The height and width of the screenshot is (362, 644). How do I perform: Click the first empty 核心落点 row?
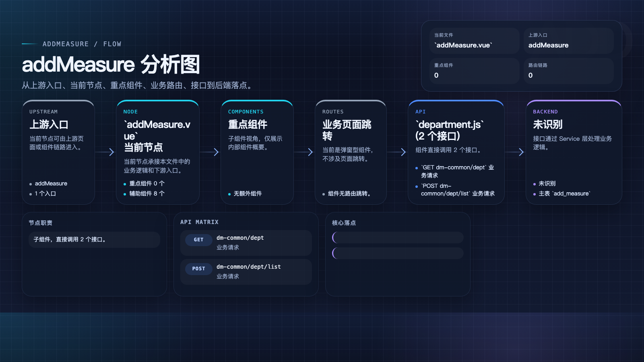click(x=398, y=237)
